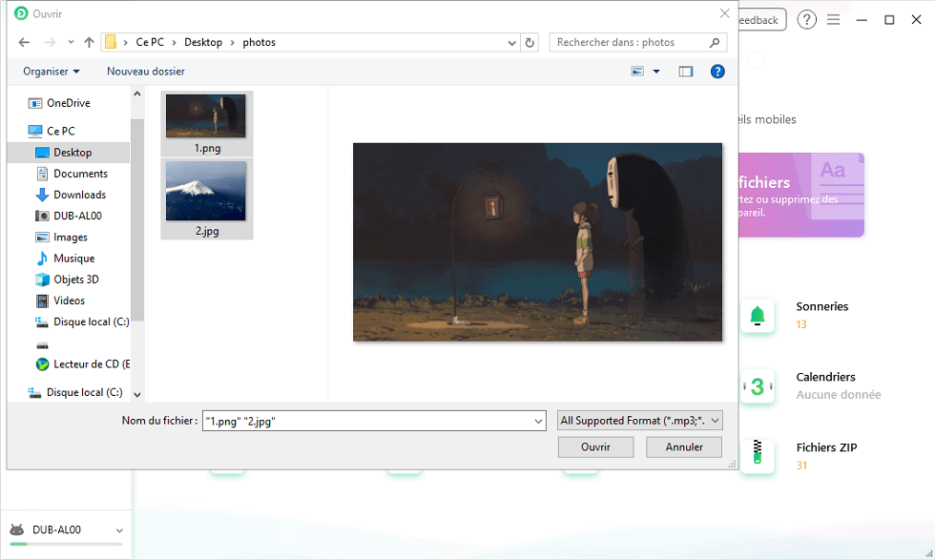Refresh the photos folder listing

(x=530, y=42)
